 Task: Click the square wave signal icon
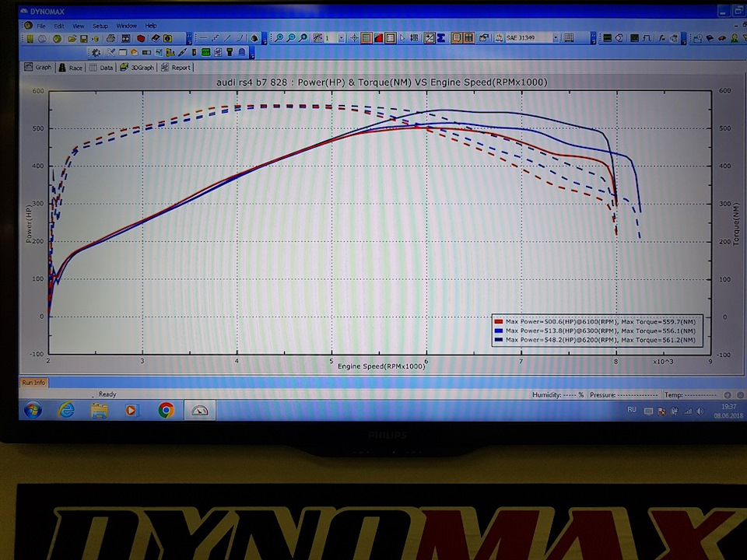647,38
